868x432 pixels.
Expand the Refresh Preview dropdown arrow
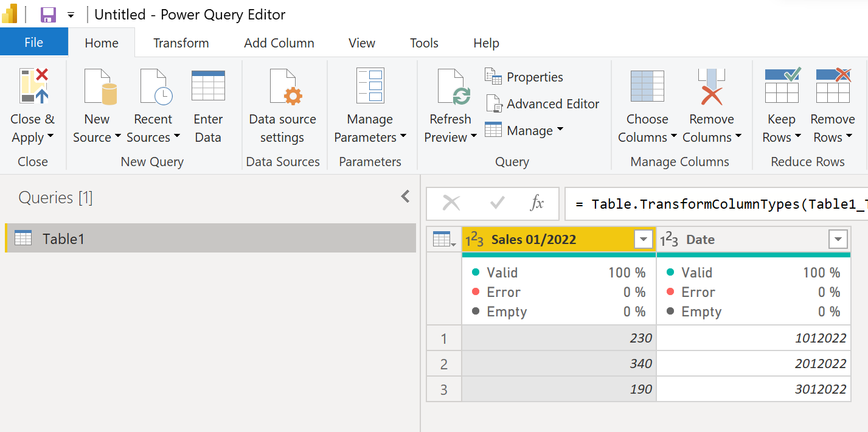point(473,137)
